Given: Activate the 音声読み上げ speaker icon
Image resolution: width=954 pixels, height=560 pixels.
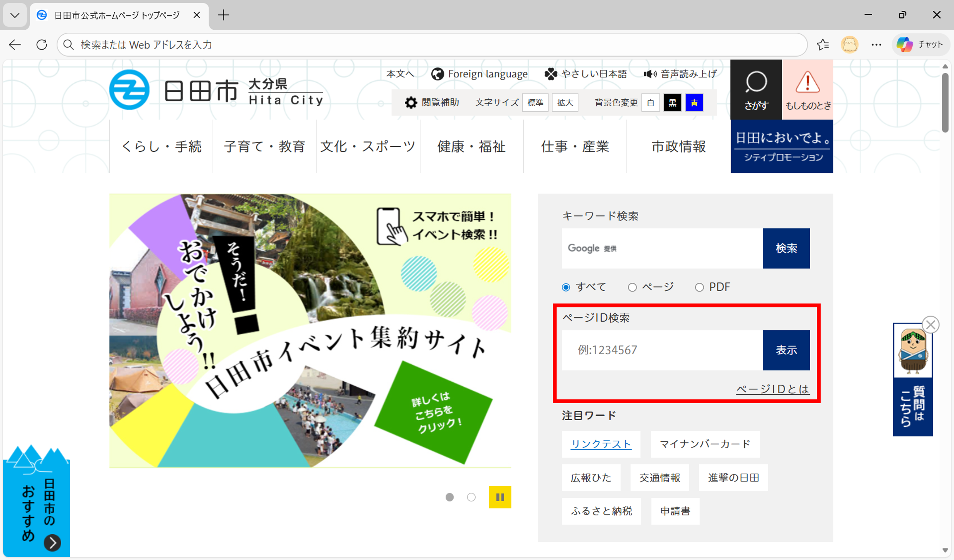Looking at the screenshot, I should 650,74.
